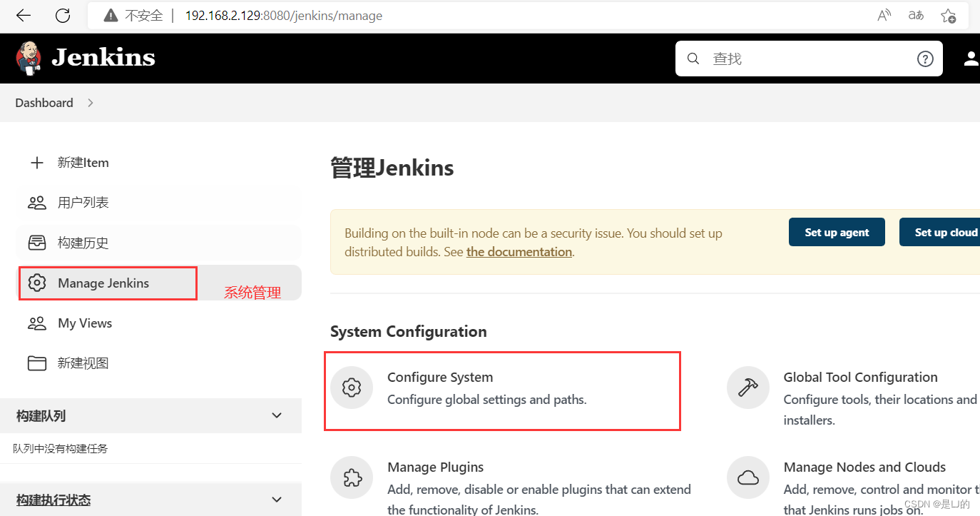Click the Manage Plugins puzzle icon
980x516 pixels.
[x=352, y=477]
